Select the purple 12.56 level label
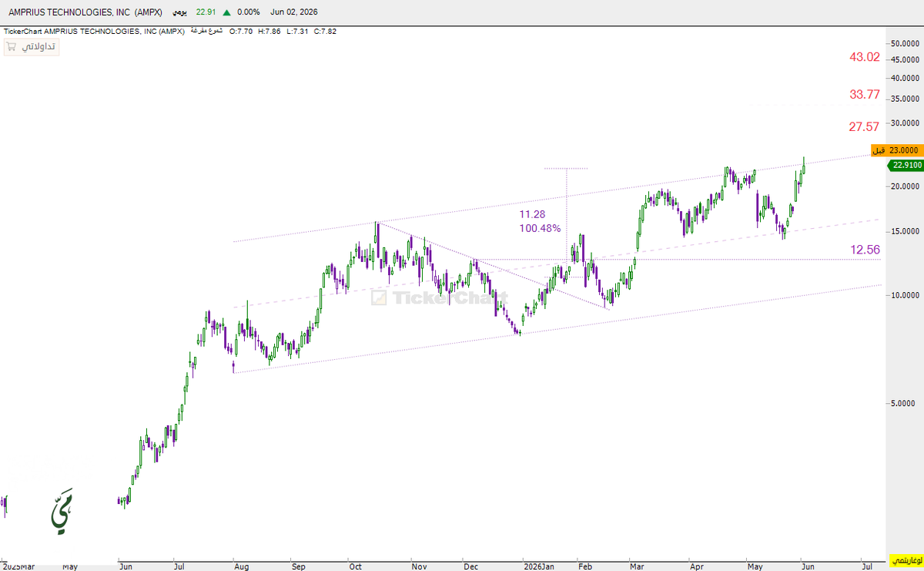The image size is (924, 571). click(865, 250)
